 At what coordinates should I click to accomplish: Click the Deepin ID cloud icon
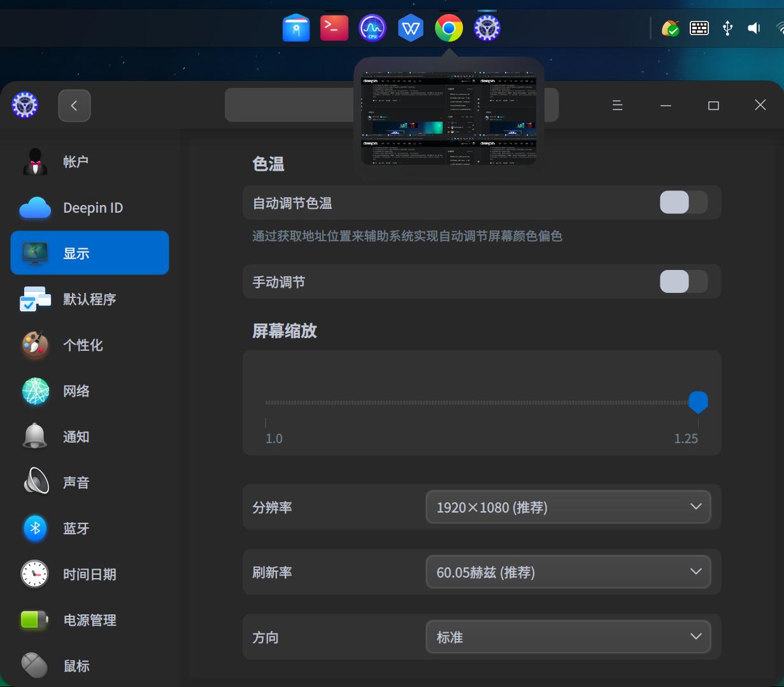[35, 208]
